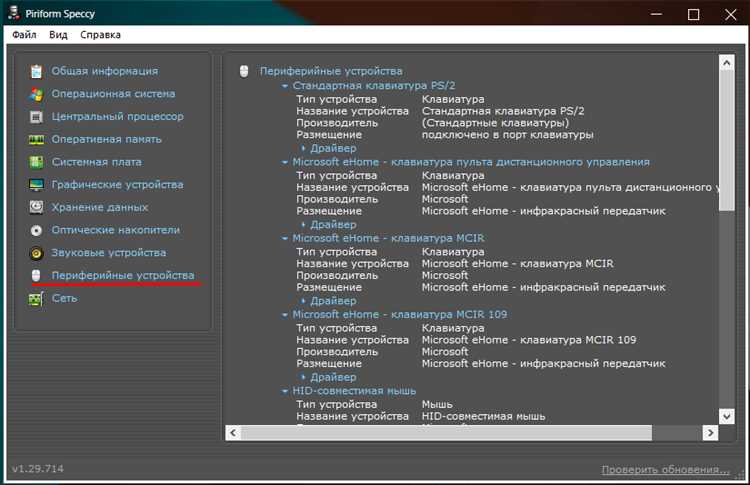Open the Хранение данных section
The width and height of the screenshot is (750, 485).
pyautogui.click(x=100, y=208)
